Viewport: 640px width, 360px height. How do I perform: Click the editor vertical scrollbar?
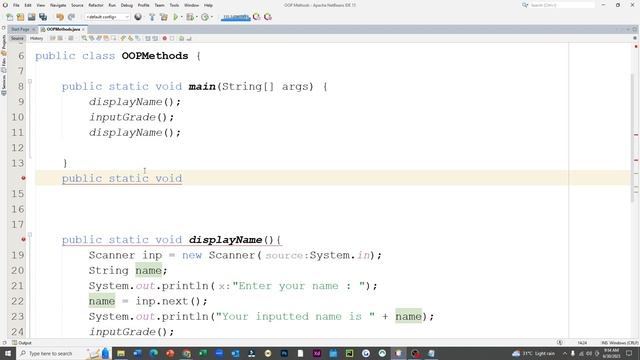point(631,139)
